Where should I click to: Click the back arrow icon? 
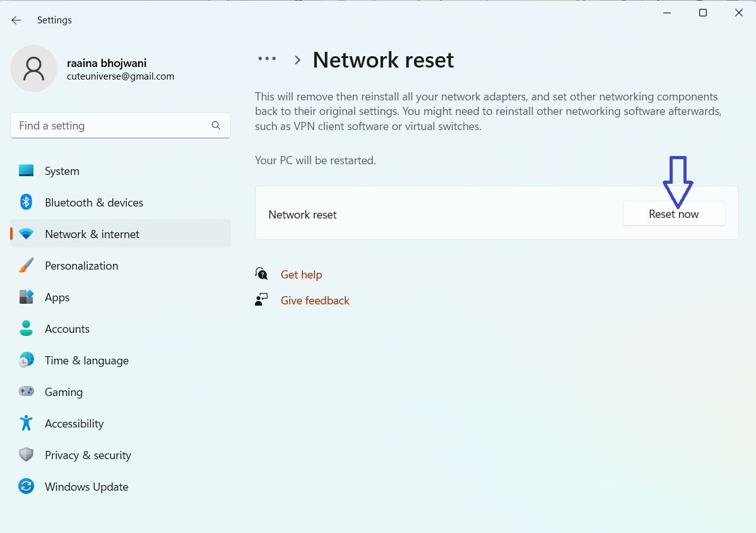tap(16, 20)
